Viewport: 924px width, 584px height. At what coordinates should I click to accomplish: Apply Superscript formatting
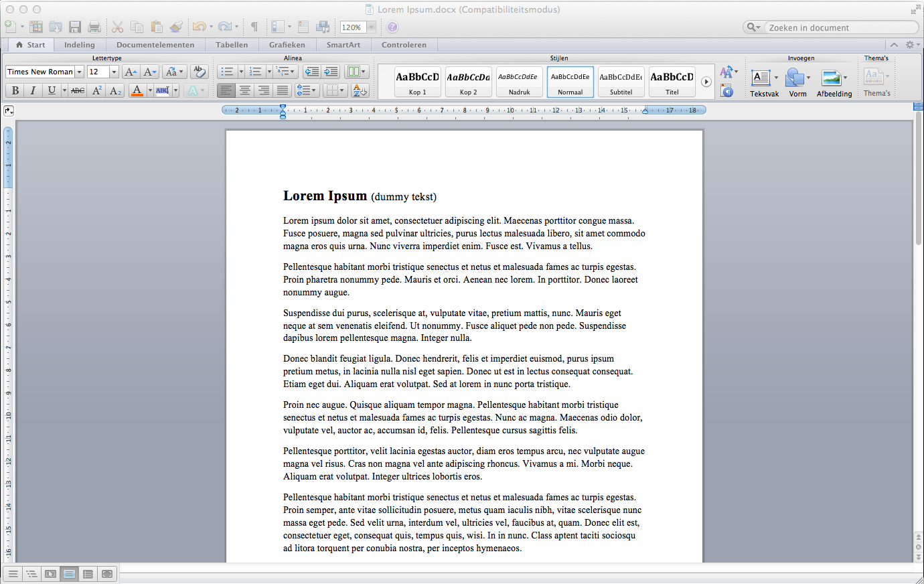96,90
